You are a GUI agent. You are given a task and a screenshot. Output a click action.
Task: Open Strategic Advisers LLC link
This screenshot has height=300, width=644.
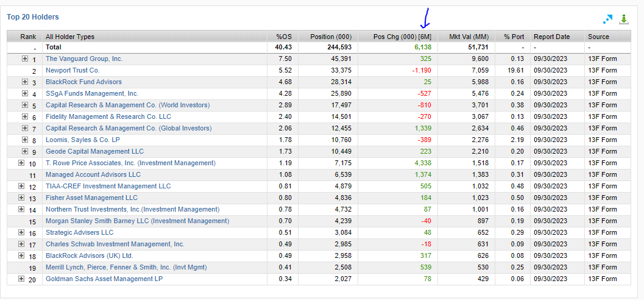pos(80,232)
